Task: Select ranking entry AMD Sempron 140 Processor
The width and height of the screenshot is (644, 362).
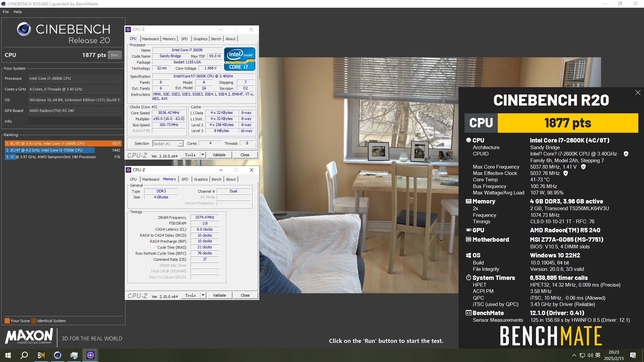Action: coord(63,157)
